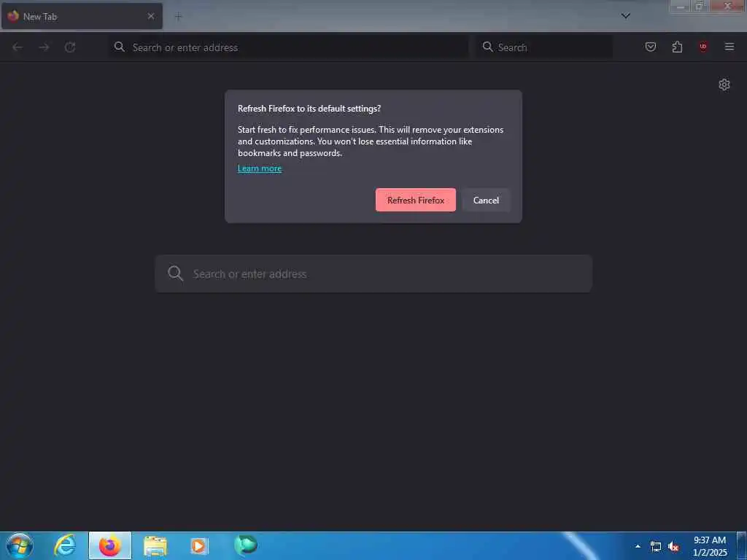Open the uBlock Origin extension icon
Image resolution: width=747 pixels, height=560 pixels.
tap(703, 47)
